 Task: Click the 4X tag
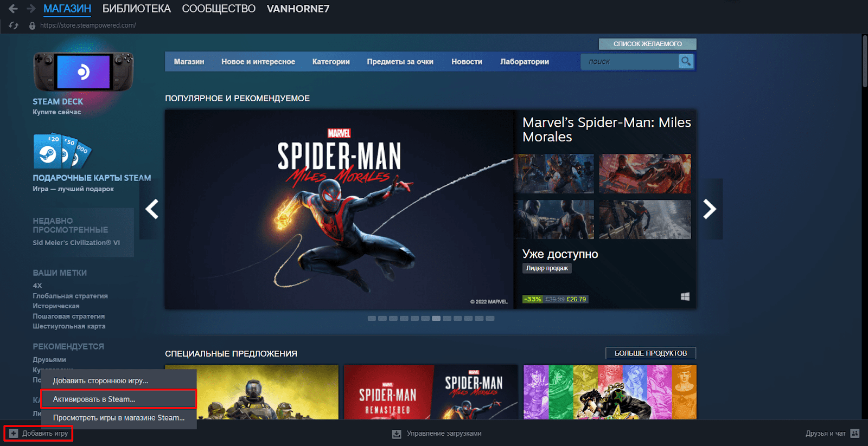coord(37,286)
